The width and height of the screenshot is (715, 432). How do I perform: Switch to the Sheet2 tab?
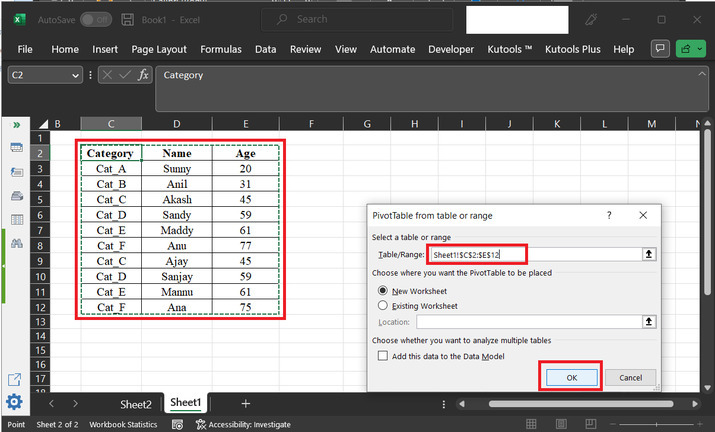[136, 404]
